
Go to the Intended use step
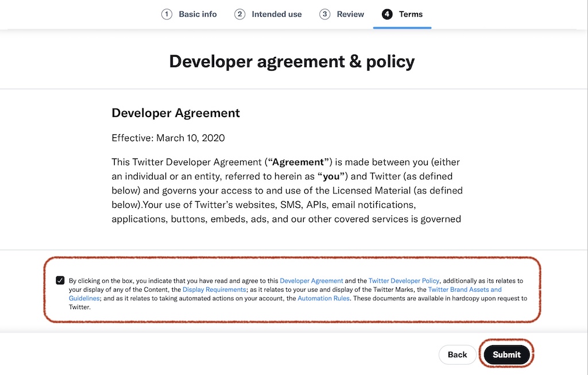point(268,14)
